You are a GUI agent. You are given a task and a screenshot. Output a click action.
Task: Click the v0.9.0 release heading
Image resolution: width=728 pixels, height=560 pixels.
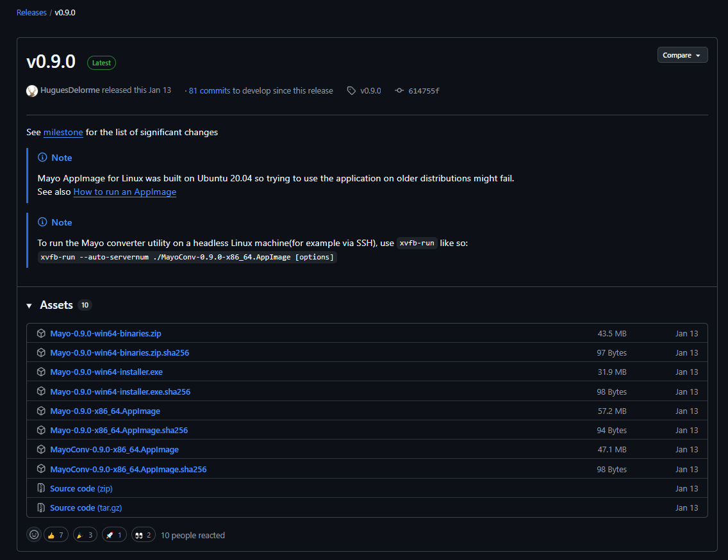pyautogui.click(x=51, y=62)
